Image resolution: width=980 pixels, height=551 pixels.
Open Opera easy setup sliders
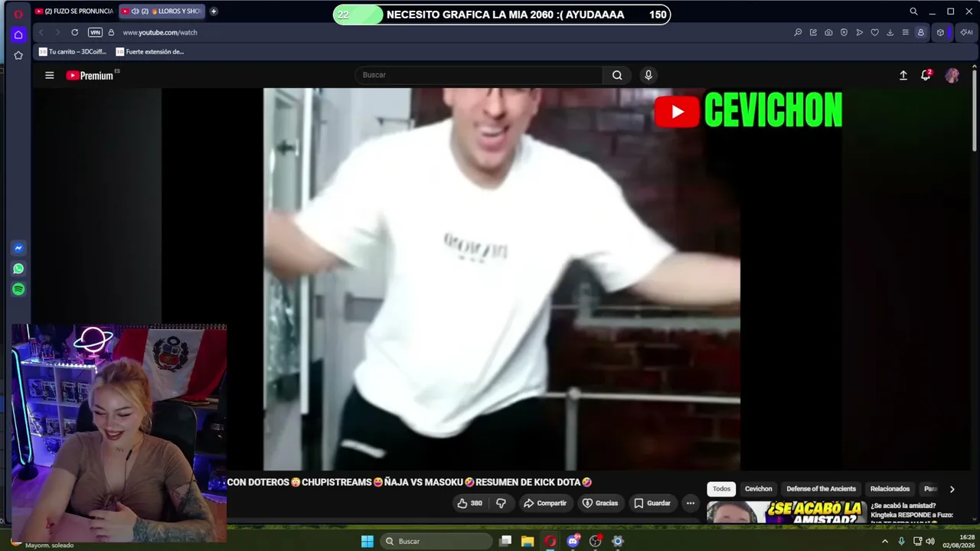click(905, 32)
